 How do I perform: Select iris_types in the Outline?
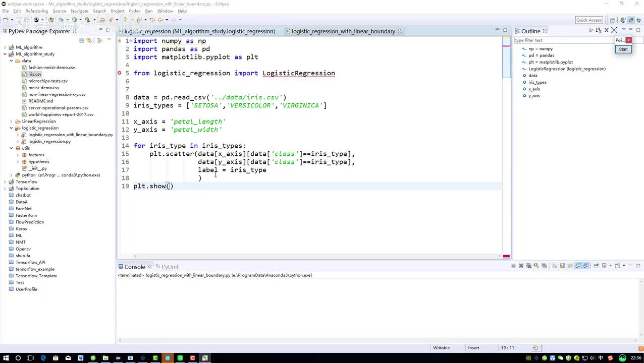(x=537, y=82)
